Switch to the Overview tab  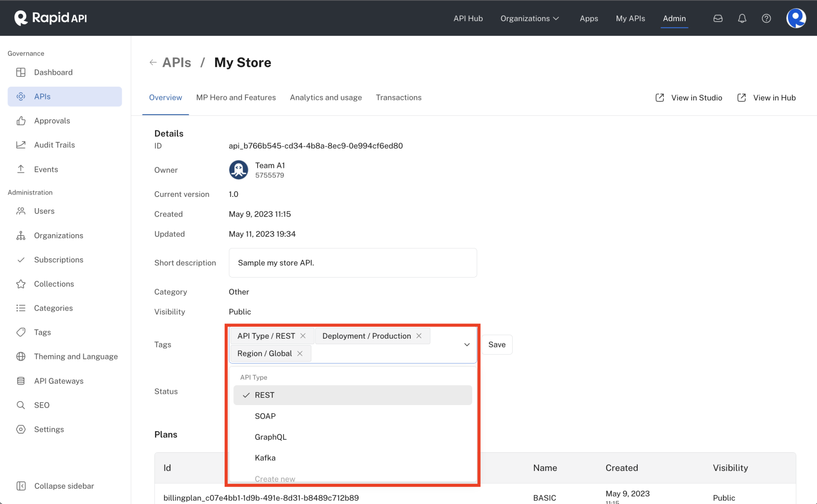(165, 97)
